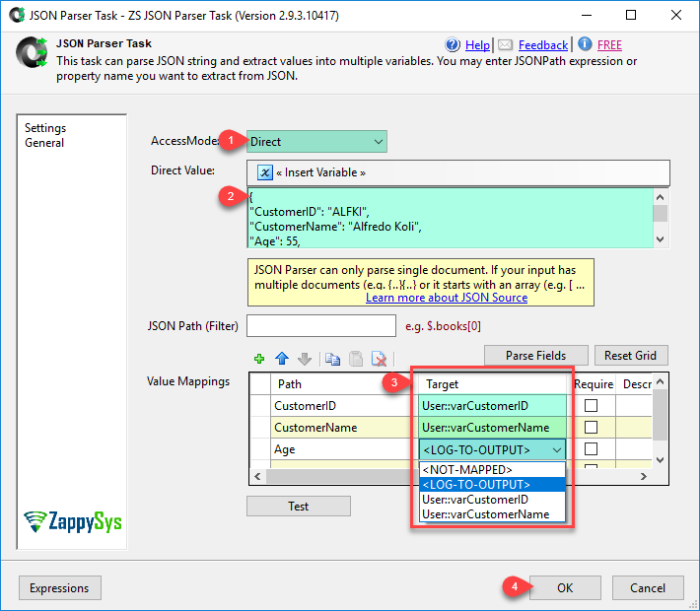Click grid vertical scrollbar down arrow

pyautogui.click(x=661, y=459)
